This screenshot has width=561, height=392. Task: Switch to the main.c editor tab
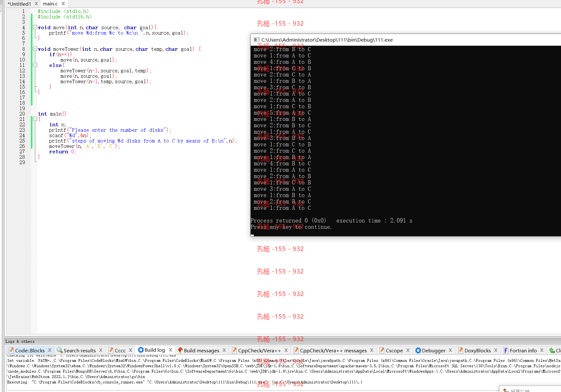(50, 4)
